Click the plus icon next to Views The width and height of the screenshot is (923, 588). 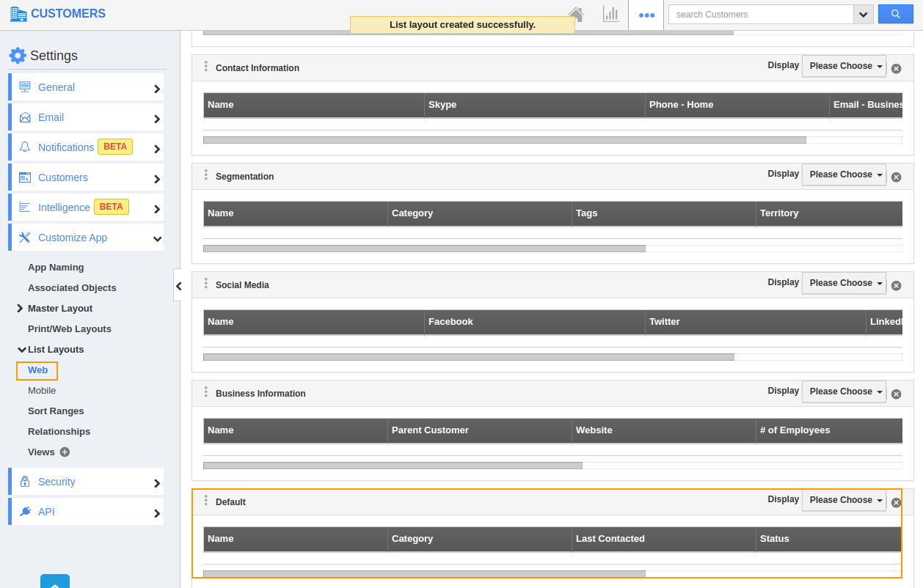coord(65,452)
